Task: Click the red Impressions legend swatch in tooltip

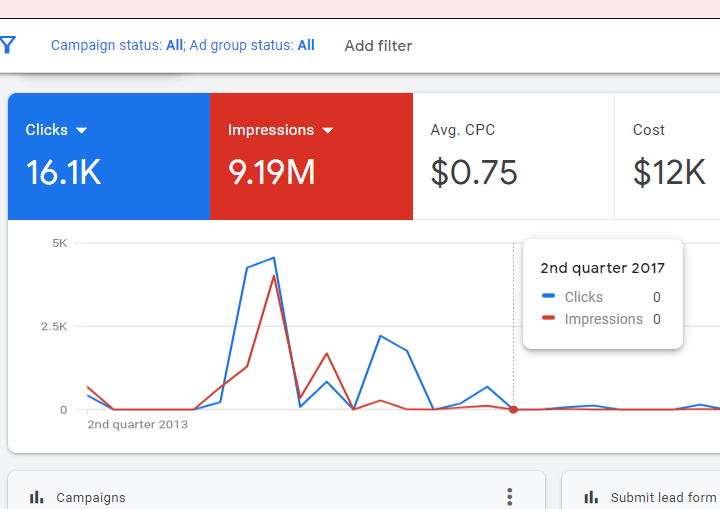Action: (x=548, y=319)
